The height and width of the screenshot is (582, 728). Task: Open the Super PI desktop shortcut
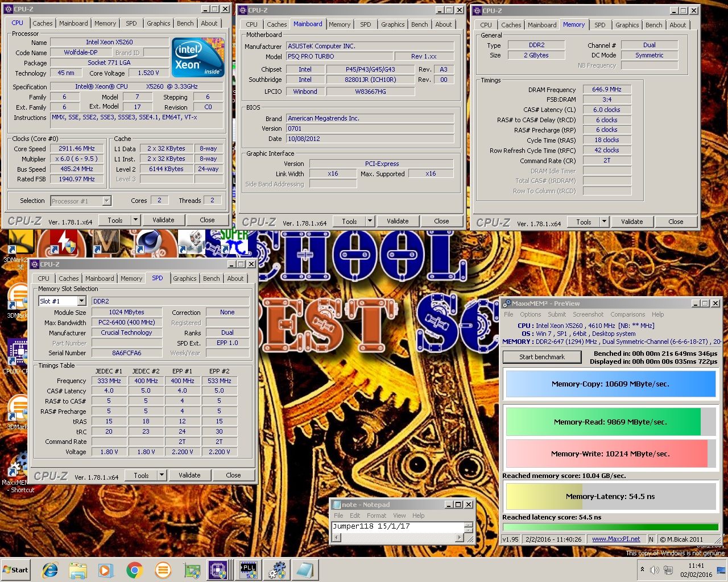[234, 242]
